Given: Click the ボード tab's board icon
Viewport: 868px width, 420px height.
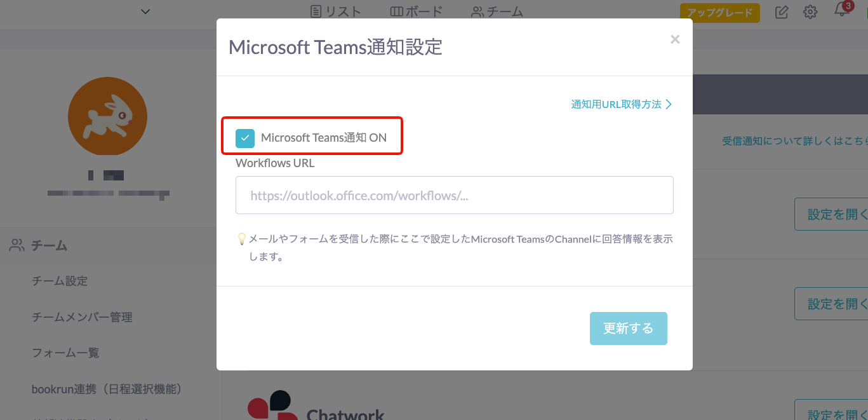Looking at the screenshot, I should tap(396, 11).
